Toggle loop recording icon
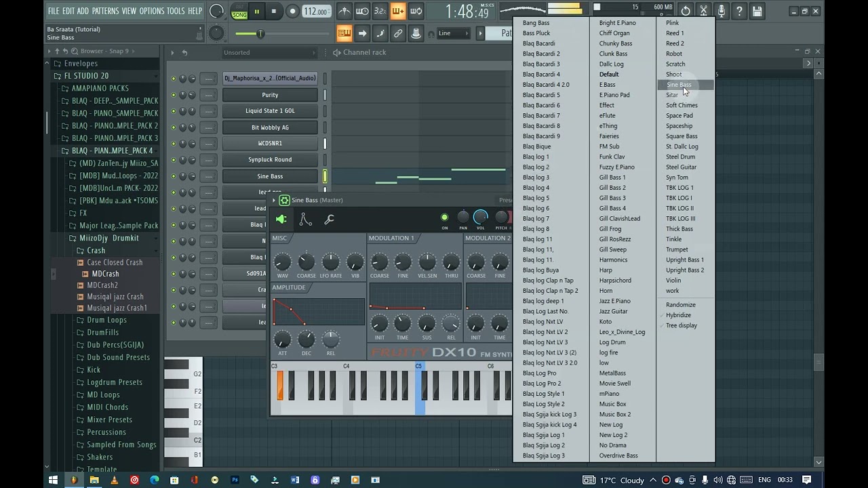Viewport: 868px width, 488px height. click(x=416, y=12)
